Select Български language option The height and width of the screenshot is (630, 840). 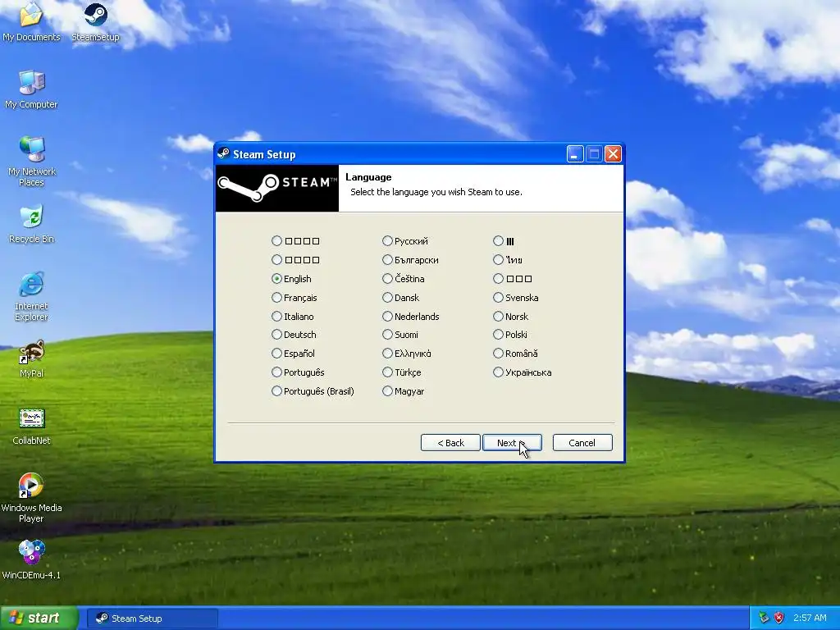(x=410, y=260)
